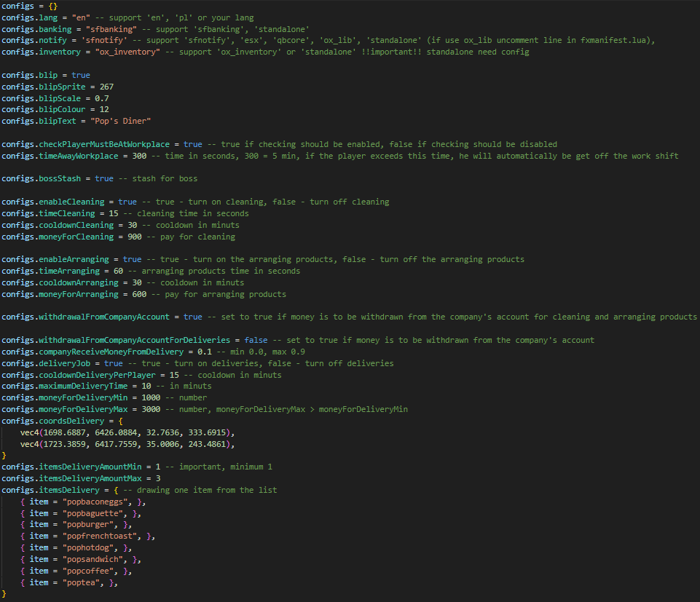Click the moneyForDeliveryMax value 3000
The image size is (700, 602).
pyautogui.click(x=152, y=409)
